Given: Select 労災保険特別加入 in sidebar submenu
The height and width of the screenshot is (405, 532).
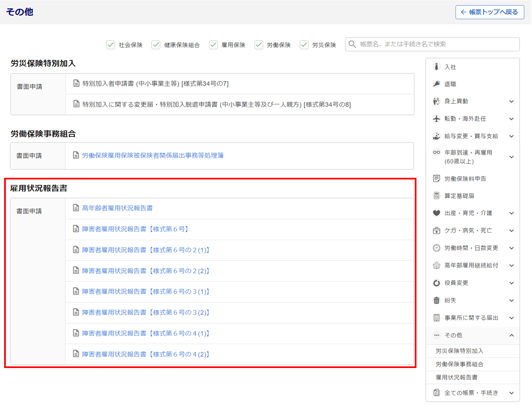Looking at the screenshot, I should click(459, 351).
